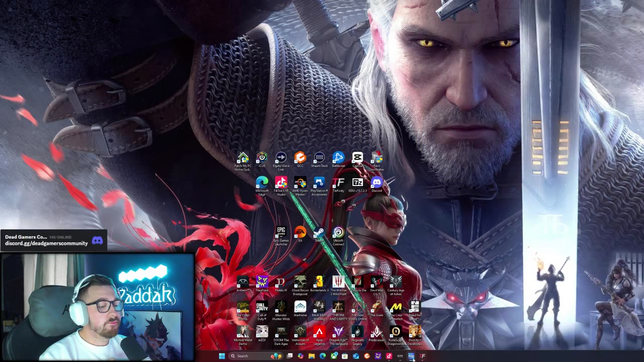Select the Steam desktop shortcut
This screenshot has height=362, width=644.
319,234
